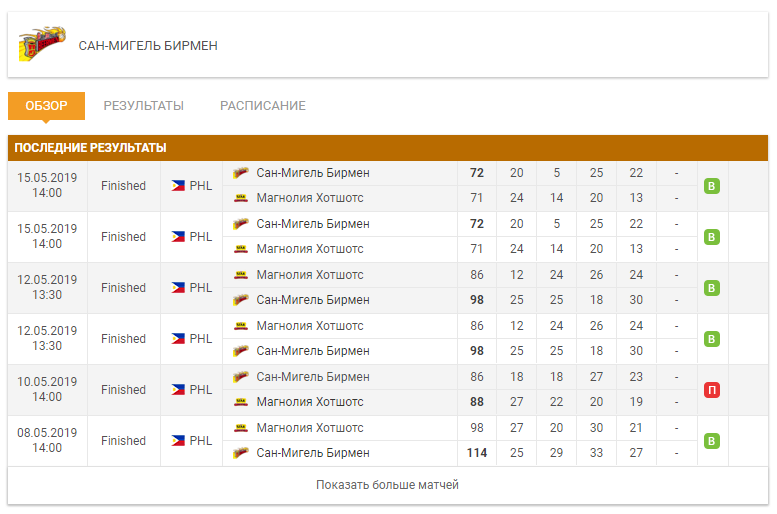Open the ОБЗОР tab
The image size is (777, 514).
coord(46,106)
